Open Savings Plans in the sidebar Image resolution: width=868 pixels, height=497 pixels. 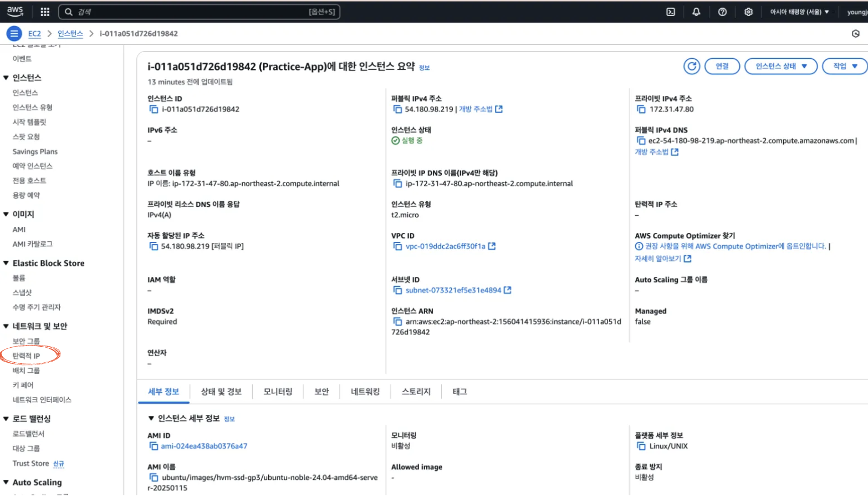35,151
